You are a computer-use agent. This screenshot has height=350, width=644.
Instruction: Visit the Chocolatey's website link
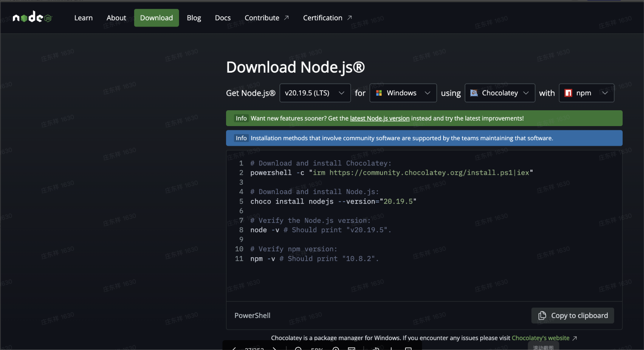point(540,338)
